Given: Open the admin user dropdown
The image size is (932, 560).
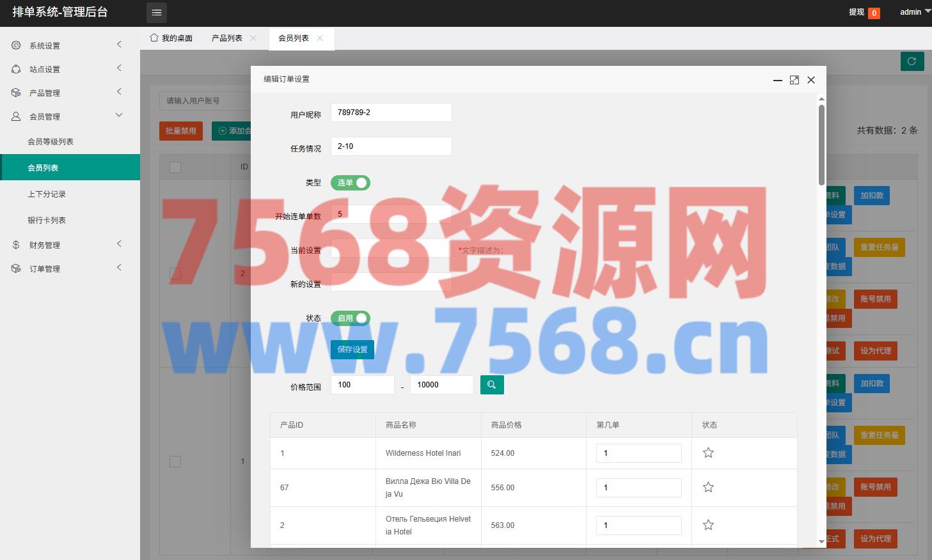Looking at the screenshot, I should [x=915, y=12].
